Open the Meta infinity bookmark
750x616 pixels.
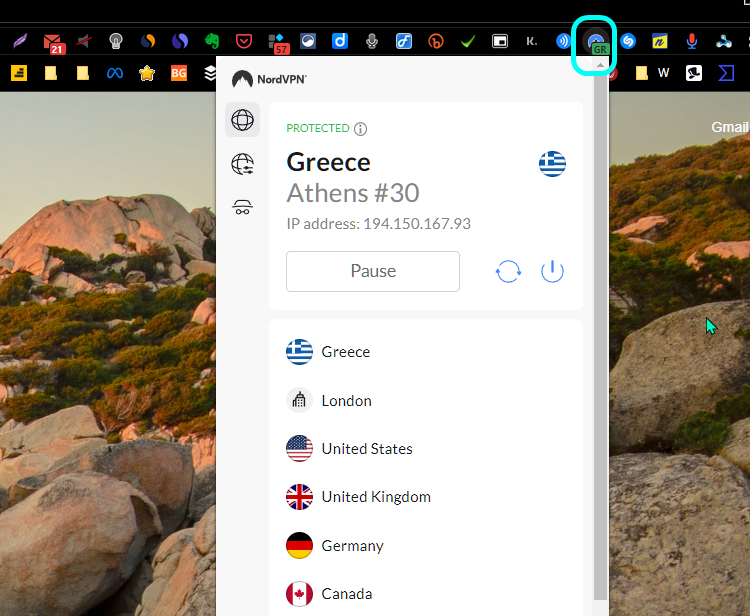click(x=115, y=73)
